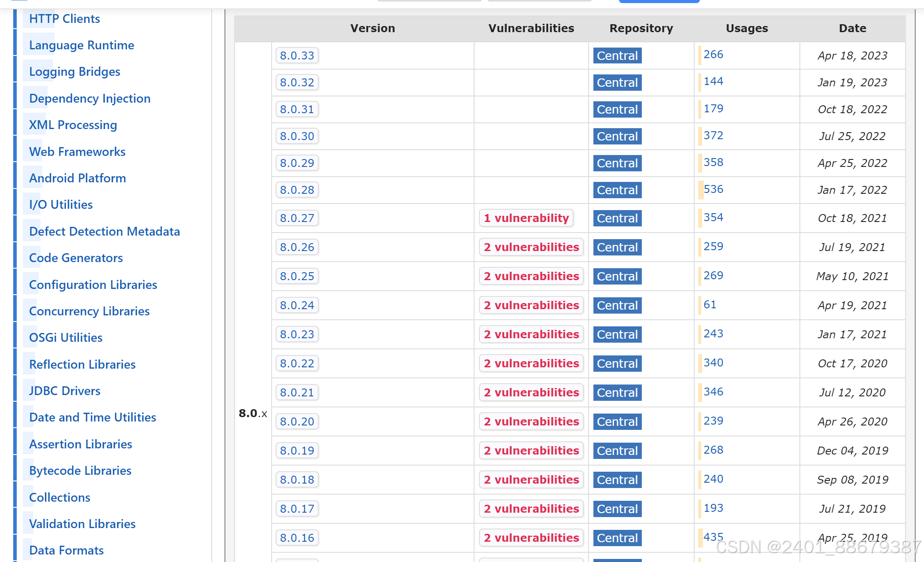This screenshot has width=924, height=562.
Task: Go to Logging Bridges category
Action: [x=74, y=71]
